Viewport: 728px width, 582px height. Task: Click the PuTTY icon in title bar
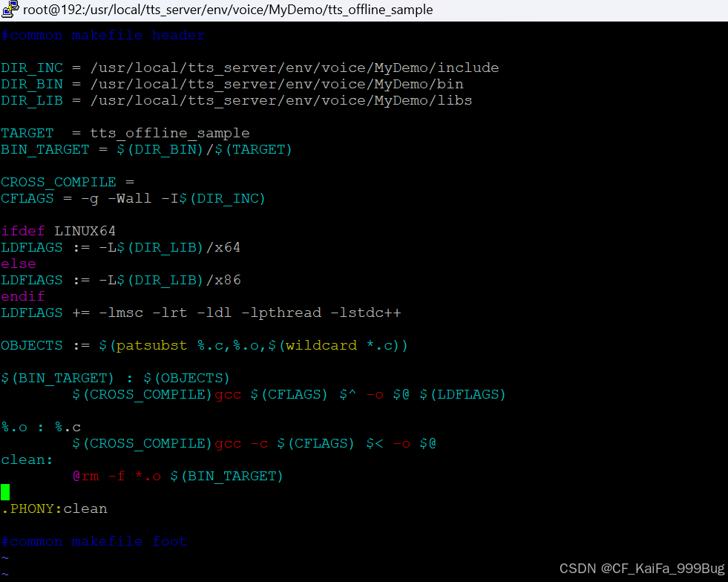[x=10, y=10]
